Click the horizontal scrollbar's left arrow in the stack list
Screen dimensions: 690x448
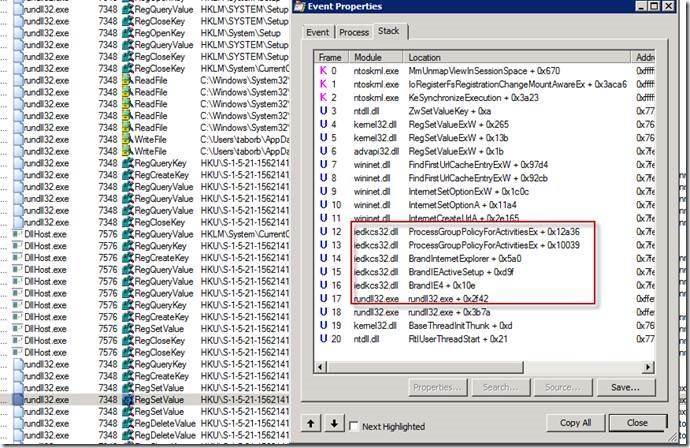pyautogui.click(x=321, y=365)
